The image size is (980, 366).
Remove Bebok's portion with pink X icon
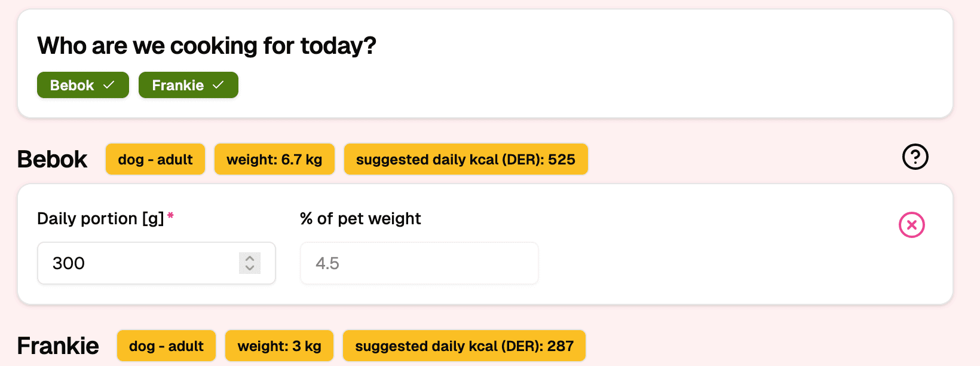(x=911, y=225)
